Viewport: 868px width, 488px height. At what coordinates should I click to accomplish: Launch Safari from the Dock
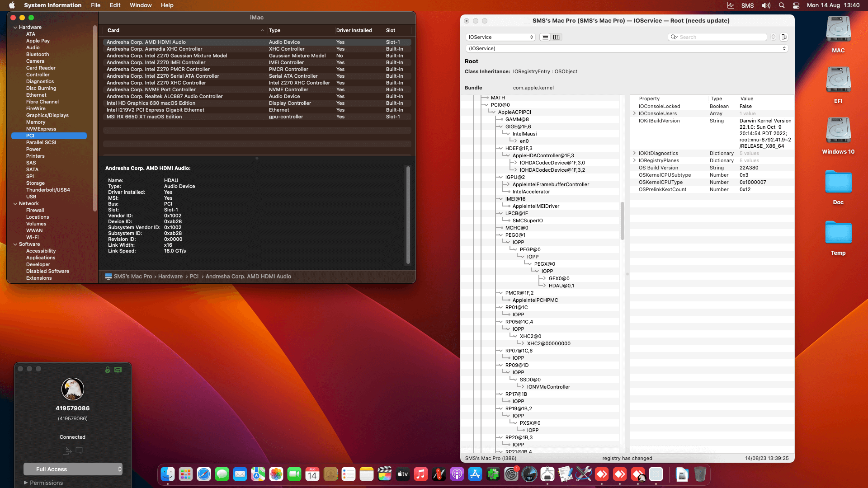(204, 474)
